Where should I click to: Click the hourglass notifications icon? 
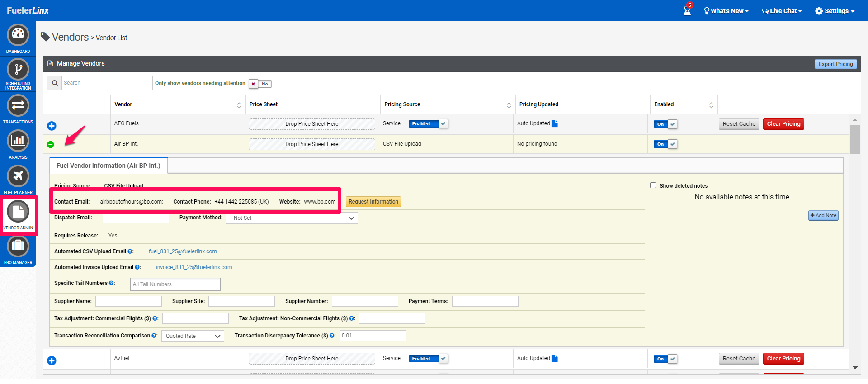(x=687, y=10)
